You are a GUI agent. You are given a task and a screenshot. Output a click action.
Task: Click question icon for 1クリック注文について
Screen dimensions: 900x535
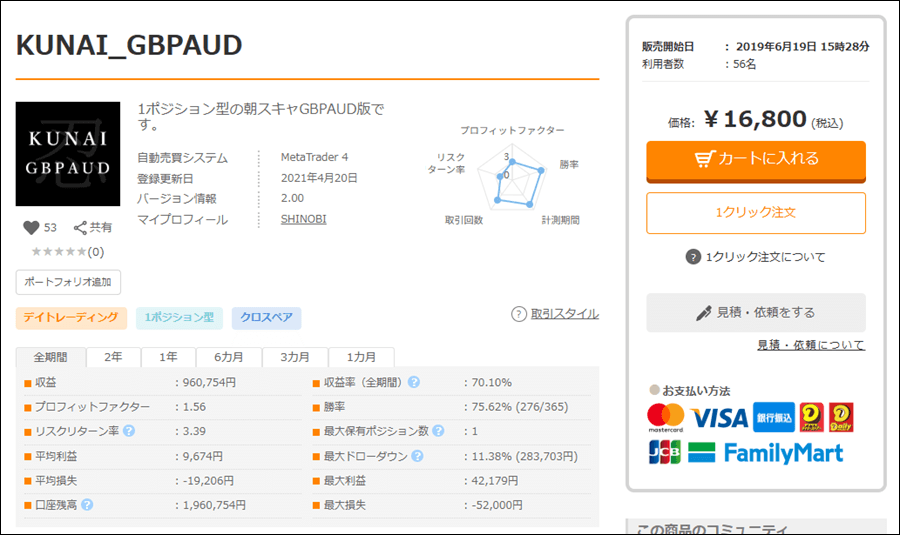coord(693,257)
